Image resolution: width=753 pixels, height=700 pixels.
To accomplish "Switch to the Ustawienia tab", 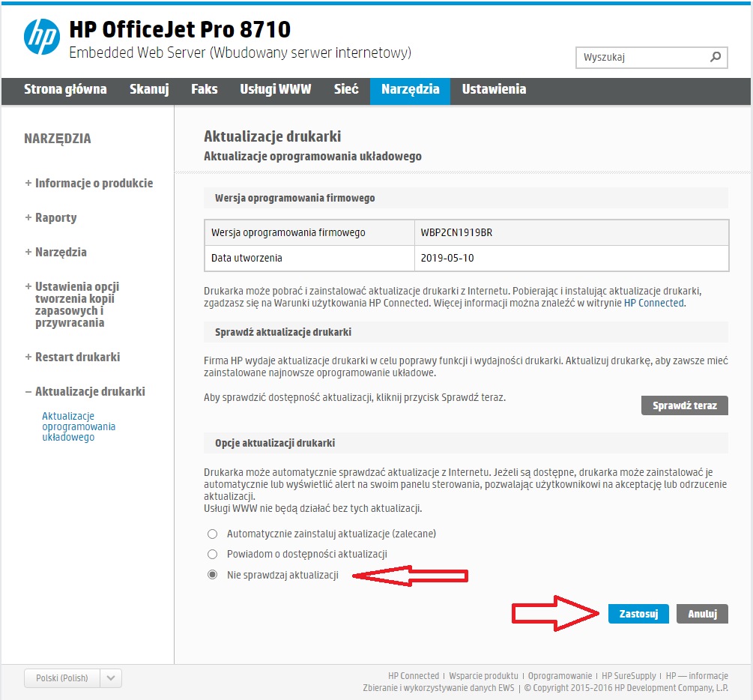I will [x=494, y=89].
